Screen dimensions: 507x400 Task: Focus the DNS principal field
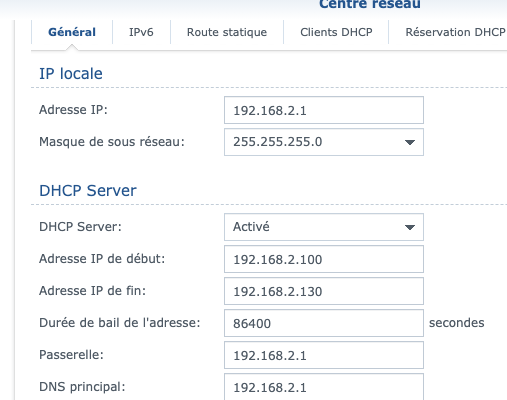tap(324, 387)
